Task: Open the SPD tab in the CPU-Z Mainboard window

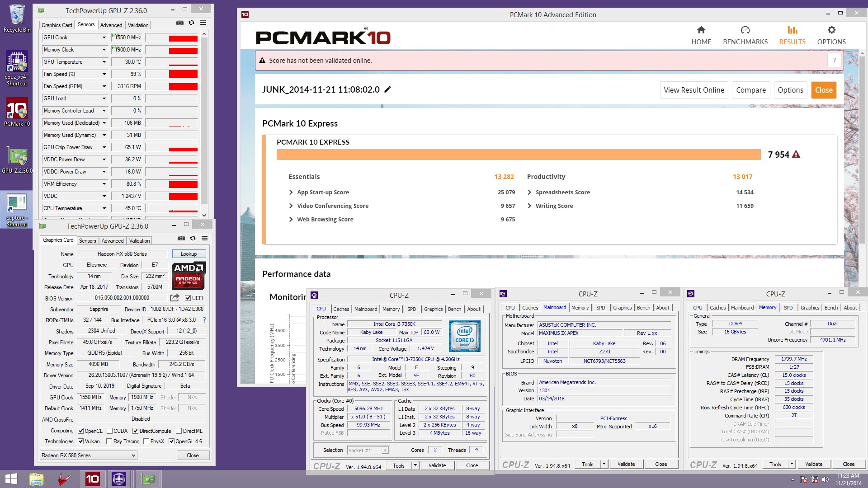Action: pos(600,308)
